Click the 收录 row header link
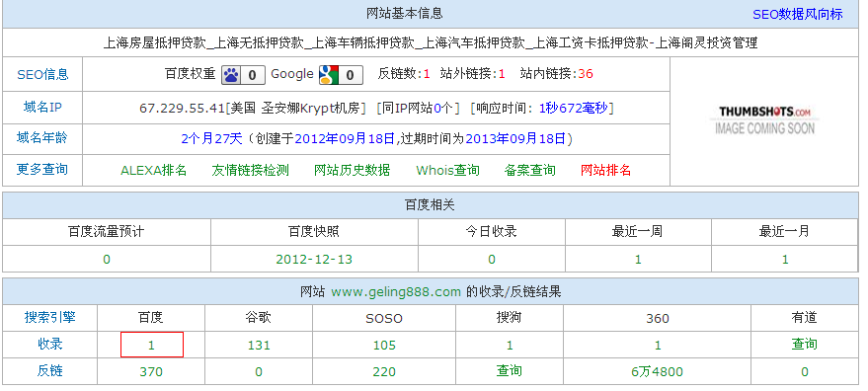868x391 pixels. coord(49,344)
